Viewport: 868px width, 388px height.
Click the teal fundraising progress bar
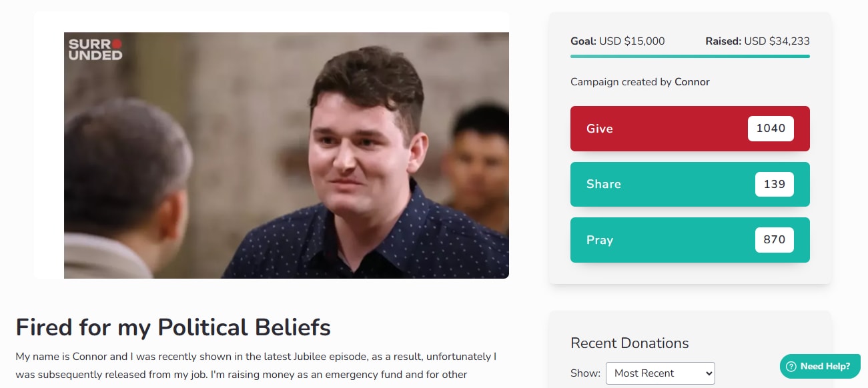pos(690,56)
